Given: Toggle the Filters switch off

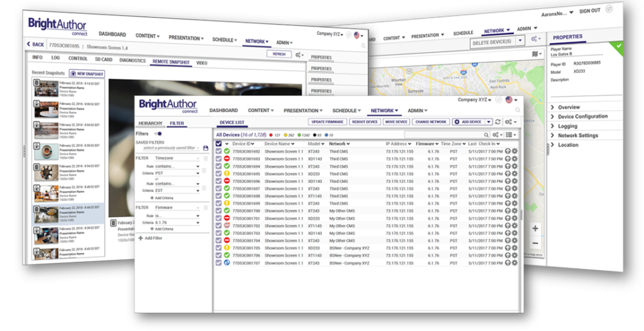Looking at the screenshot, I should (x=158, y=133).
